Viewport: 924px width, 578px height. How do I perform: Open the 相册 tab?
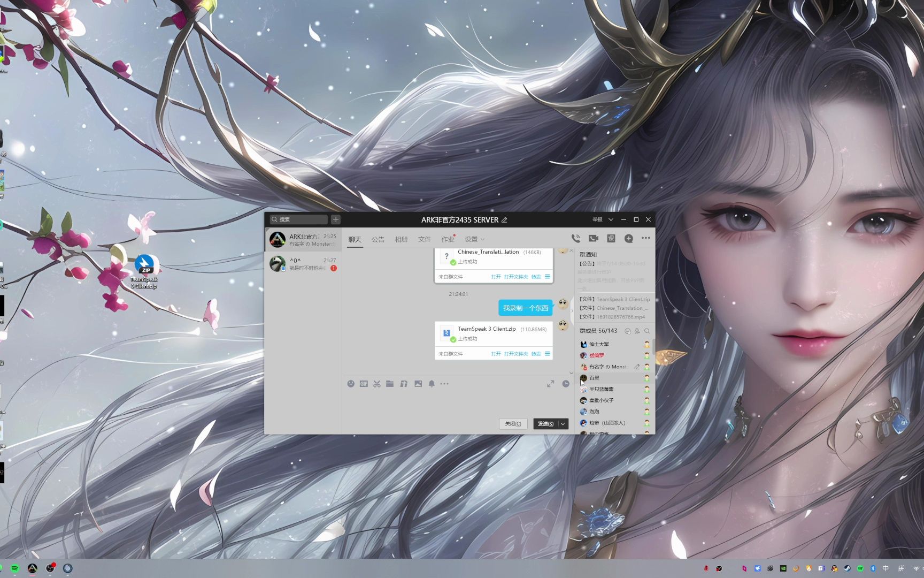[401, 239]
